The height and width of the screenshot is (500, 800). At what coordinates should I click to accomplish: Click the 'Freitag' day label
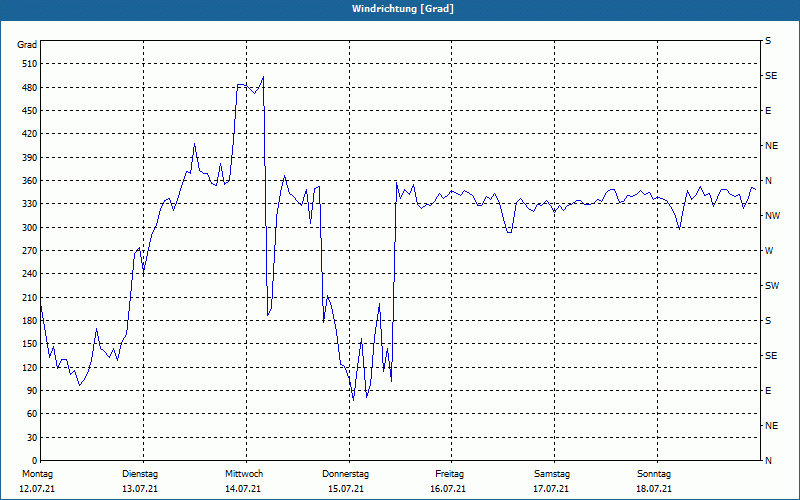tap(449, 474)
